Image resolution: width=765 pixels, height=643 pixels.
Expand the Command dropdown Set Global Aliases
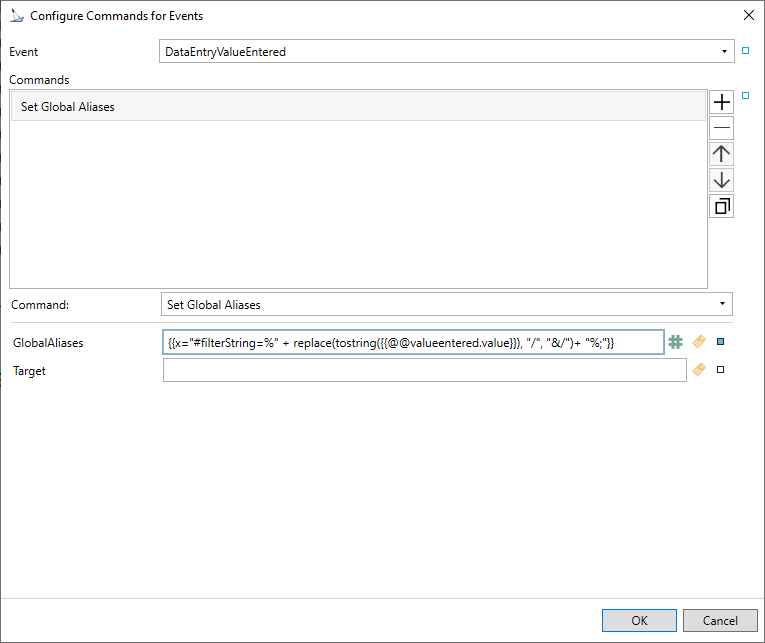coord(446,304)
